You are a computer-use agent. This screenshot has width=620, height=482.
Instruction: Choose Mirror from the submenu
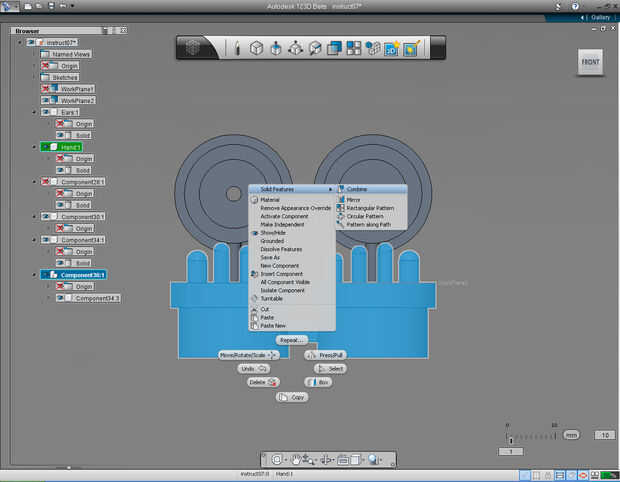pos(372,200)
